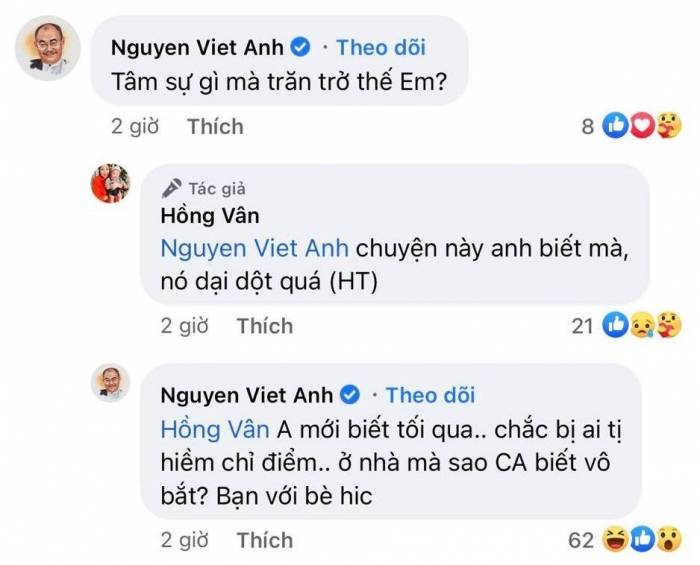View like reaction icon on first comment
The height and width of the screenshot is (565, 700).
point(616,126)
